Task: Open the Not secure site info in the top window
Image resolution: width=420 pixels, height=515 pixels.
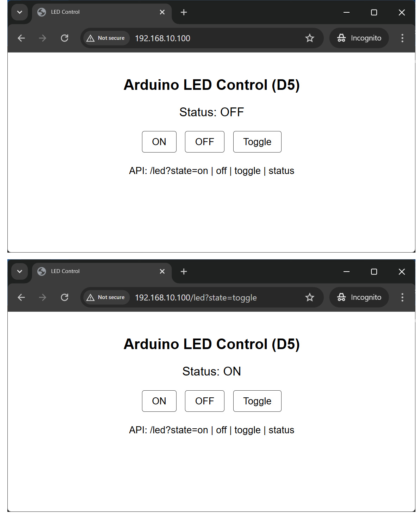Action: pos(106,38)
